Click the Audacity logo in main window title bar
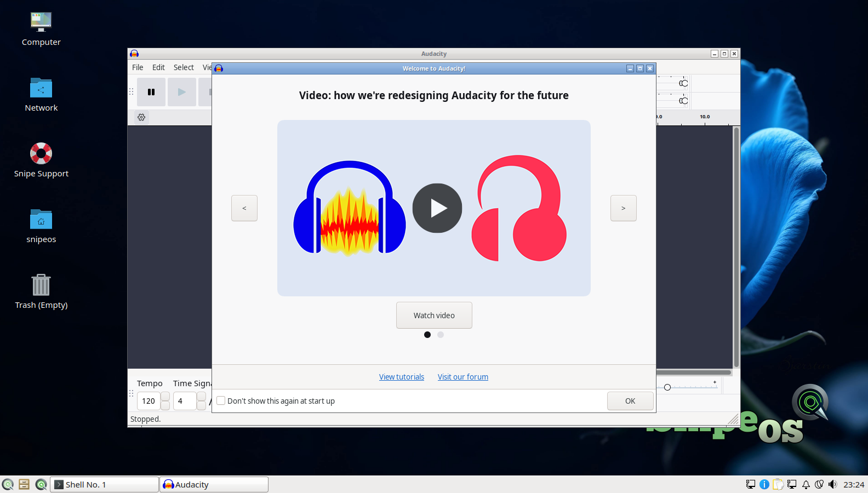 pos(134,54)
